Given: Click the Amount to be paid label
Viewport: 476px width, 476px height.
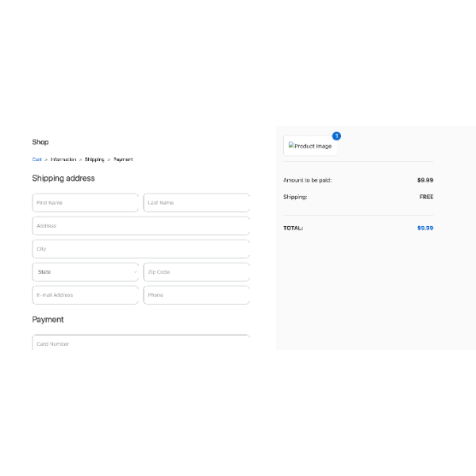Looking at the screenshot, I should click(308, 180).
